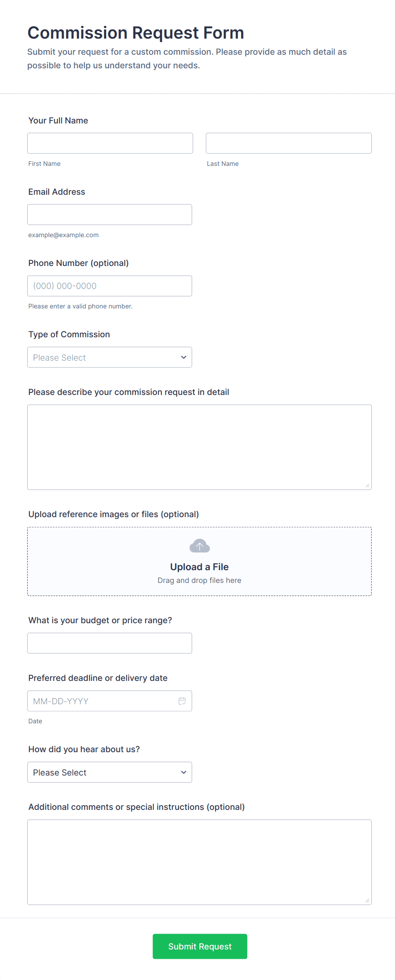Focus the additional comments textarea

pyautogui.click(x=199, y=862)
